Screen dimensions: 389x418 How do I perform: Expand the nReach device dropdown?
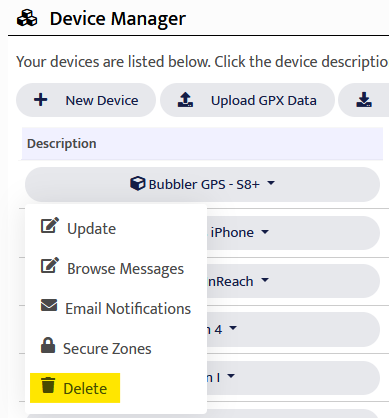click(265, 280)
